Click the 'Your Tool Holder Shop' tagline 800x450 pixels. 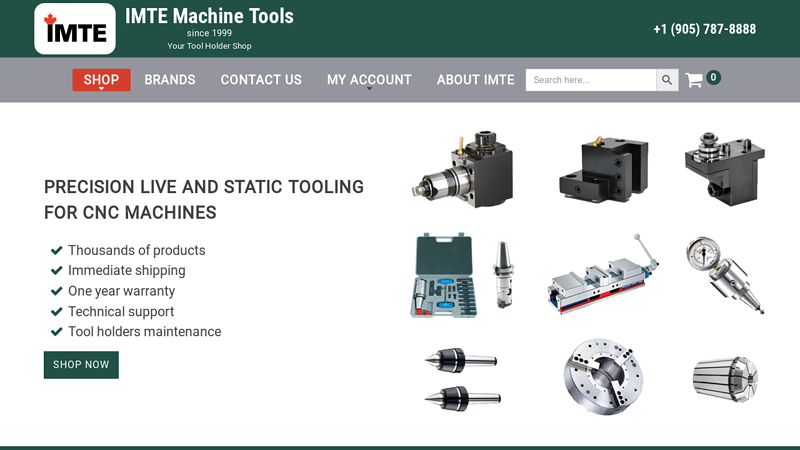point(209,46)
